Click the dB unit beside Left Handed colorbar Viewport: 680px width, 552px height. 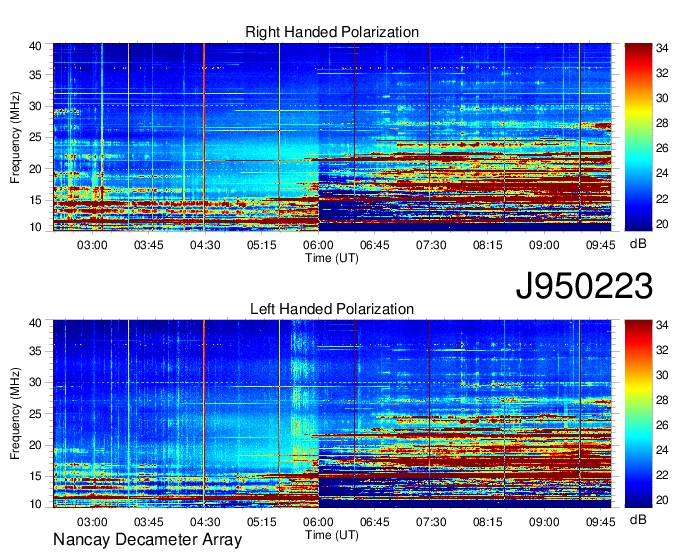638,520
